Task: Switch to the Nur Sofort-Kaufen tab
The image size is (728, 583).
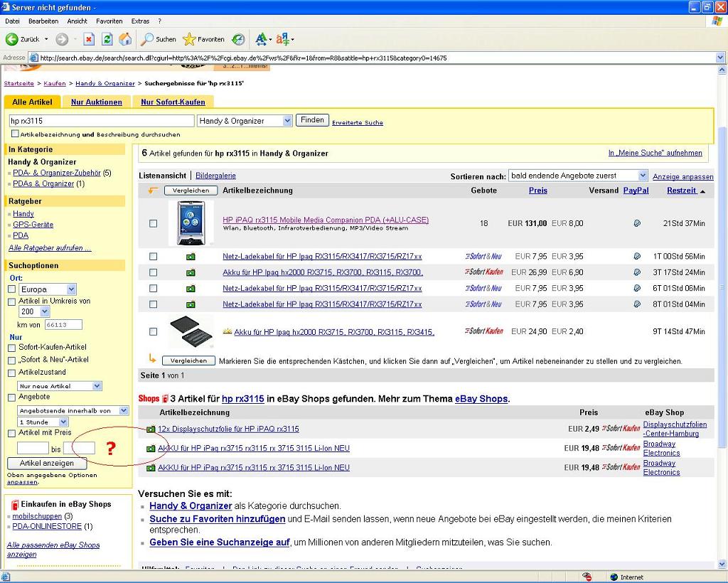Action: coord(173,102)
